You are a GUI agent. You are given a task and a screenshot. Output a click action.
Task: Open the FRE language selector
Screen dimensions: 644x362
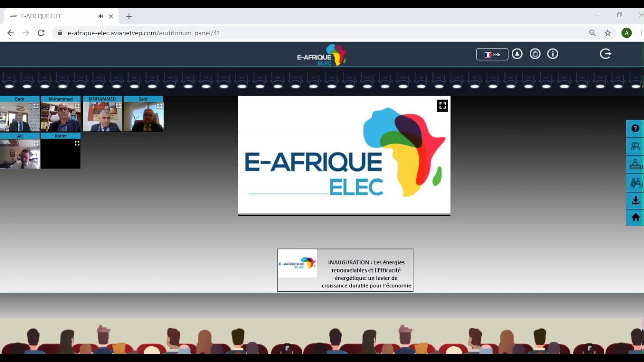(x=492, y=54)
